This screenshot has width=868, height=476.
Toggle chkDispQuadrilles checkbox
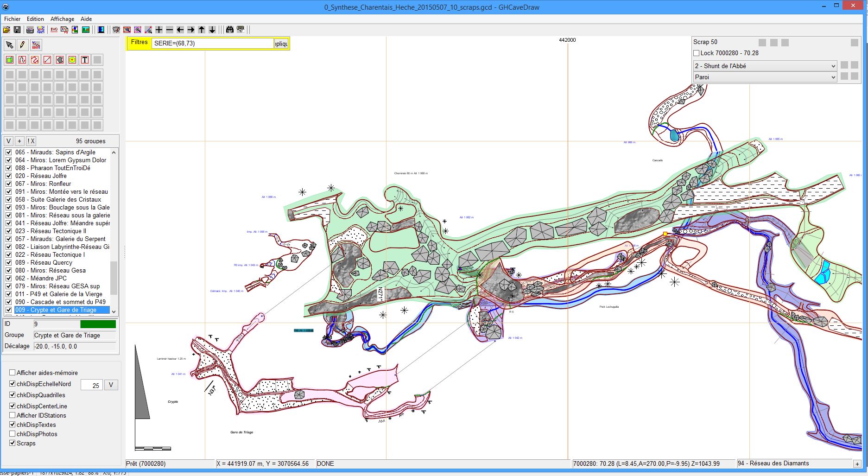pos(13,395)
